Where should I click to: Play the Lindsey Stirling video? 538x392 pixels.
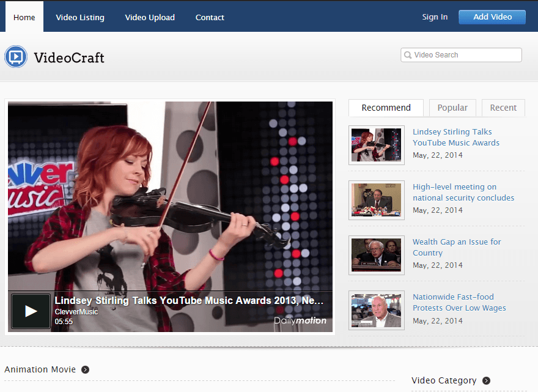click(x=31, y=311)
